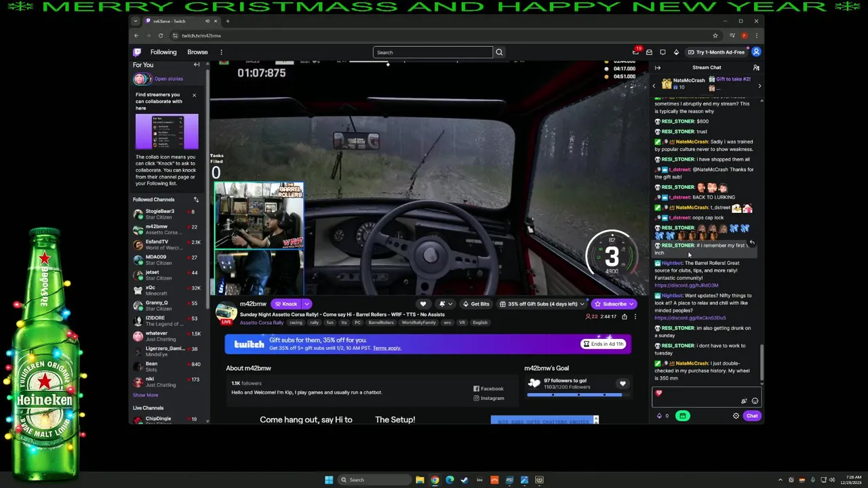Focus the chat message input box
Image resolution: width=868 pixels, height=488 pixels.
(x=706, y=396)
